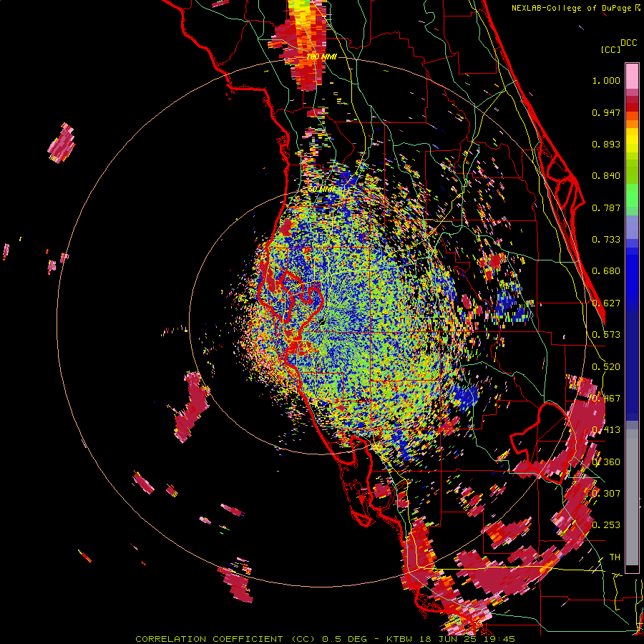Click the Correlation Coefficient caption at the bottom
Image resolution: width=644 pixels, height=644 pixels.
click(x=326, y=639)
